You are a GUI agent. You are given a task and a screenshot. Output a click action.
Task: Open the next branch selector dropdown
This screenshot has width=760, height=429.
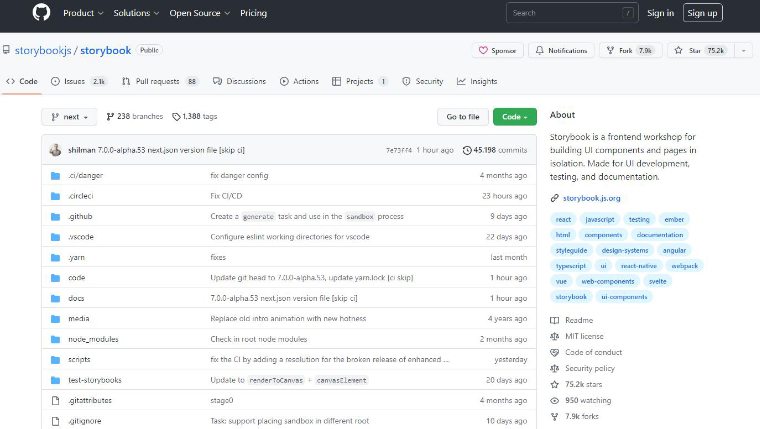[69, 117]
